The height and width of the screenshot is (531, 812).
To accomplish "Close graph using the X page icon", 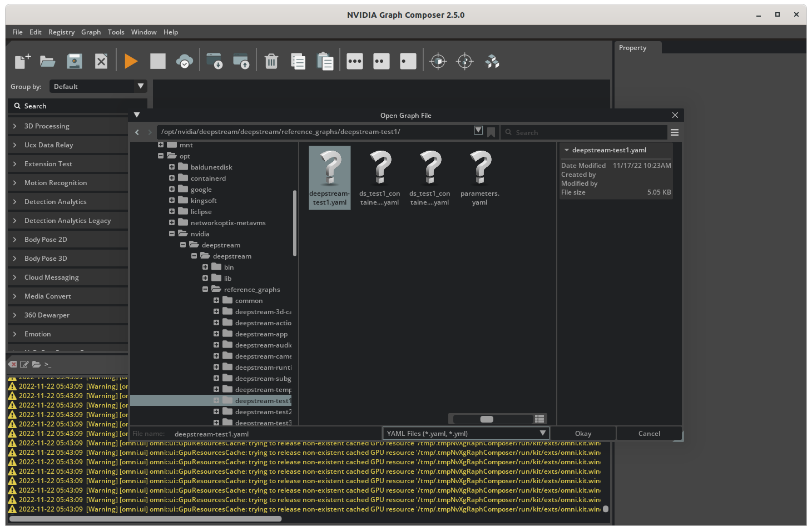I will [x=101, y=61].
